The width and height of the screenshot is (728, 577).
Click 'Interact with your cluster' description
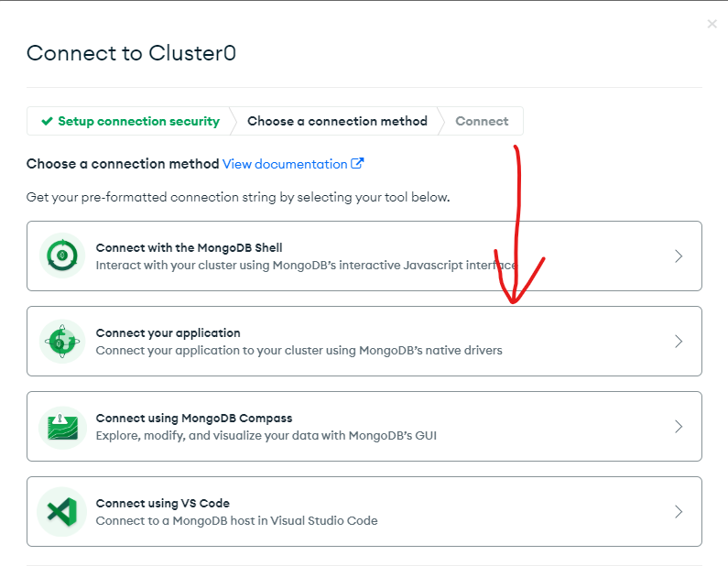pos(307,265)
